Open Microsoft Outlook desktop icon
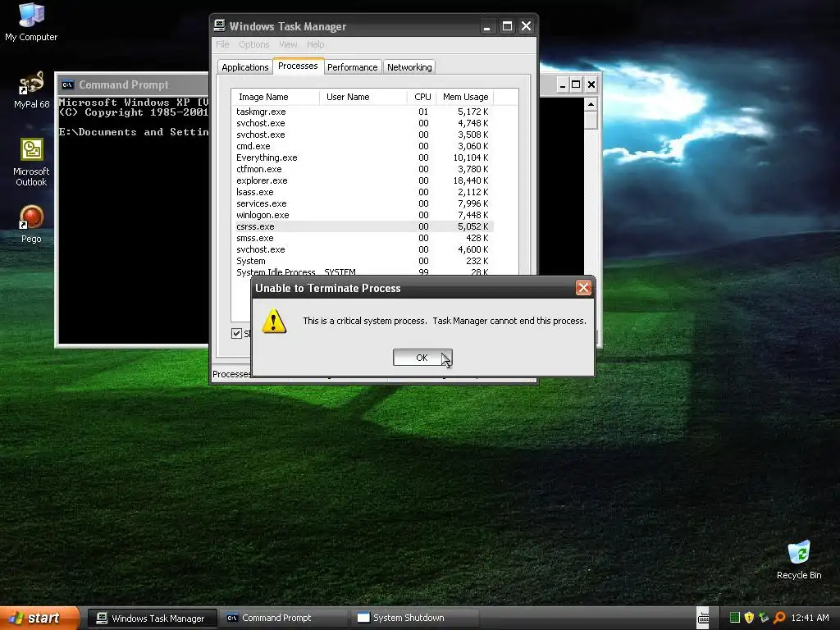 [x=31, y=162]
